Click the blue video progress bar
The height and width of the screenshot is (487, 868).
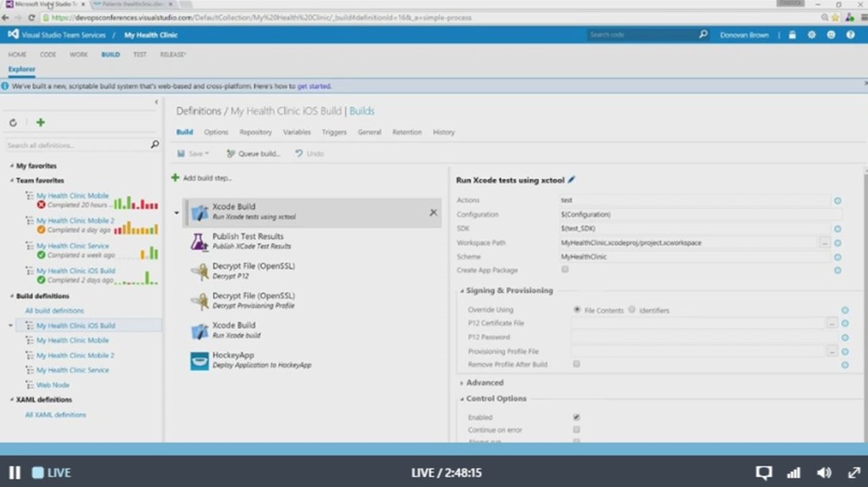[x=434, y=449]
